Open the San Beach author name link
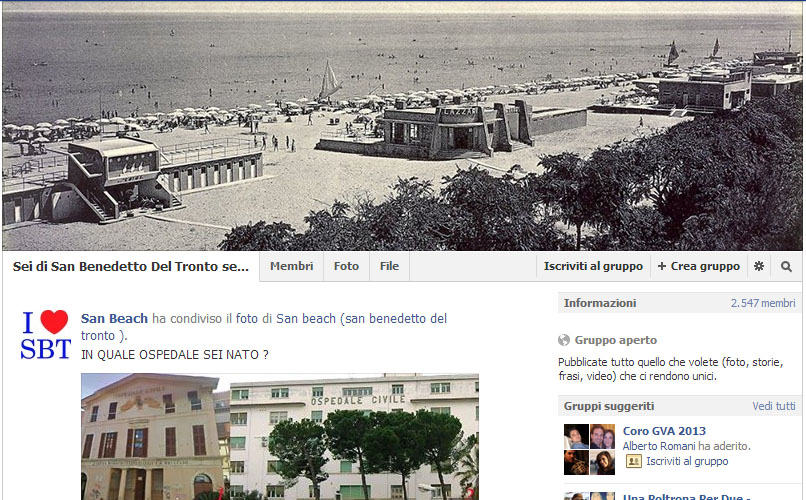Screen dimensions: 806x500 (114, 319)
